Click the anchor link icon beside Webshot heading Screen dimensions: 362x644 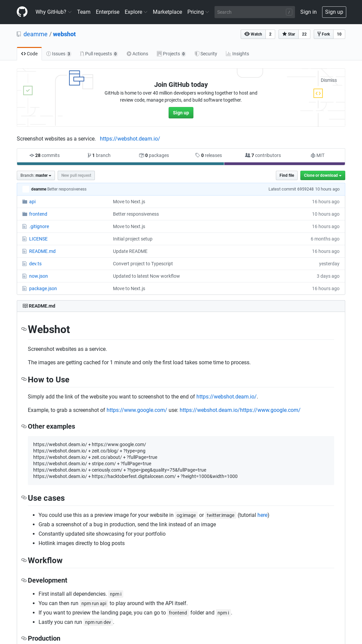coord(24,329)
